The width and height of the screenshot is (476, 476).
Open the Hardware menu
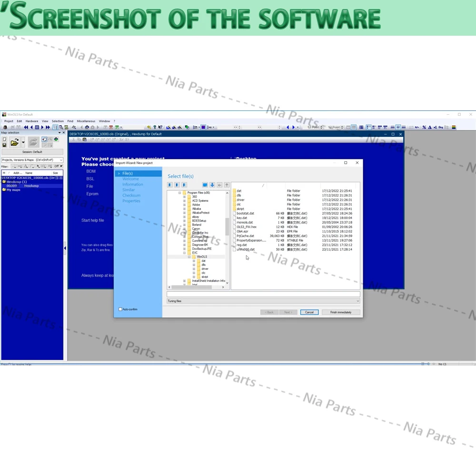pos(32,121)
